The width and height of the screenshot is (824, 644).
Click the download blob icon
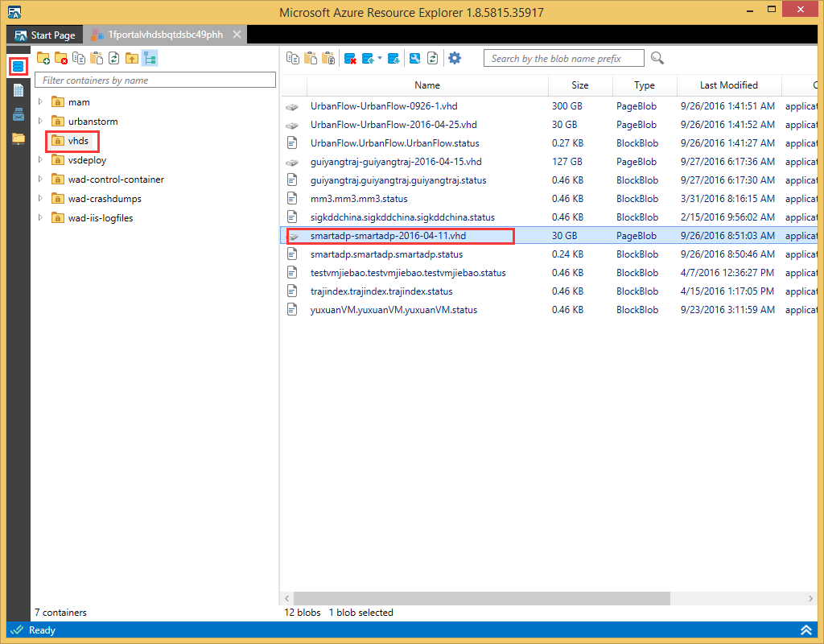click(393, 58)
